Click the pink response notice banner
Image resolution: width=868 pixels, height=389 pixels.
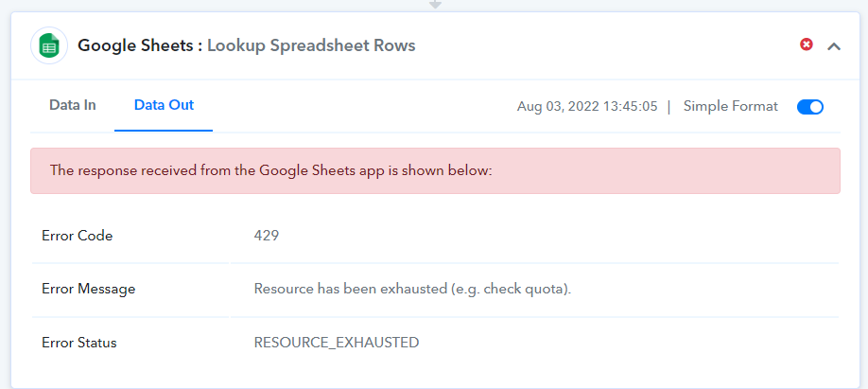435,170
